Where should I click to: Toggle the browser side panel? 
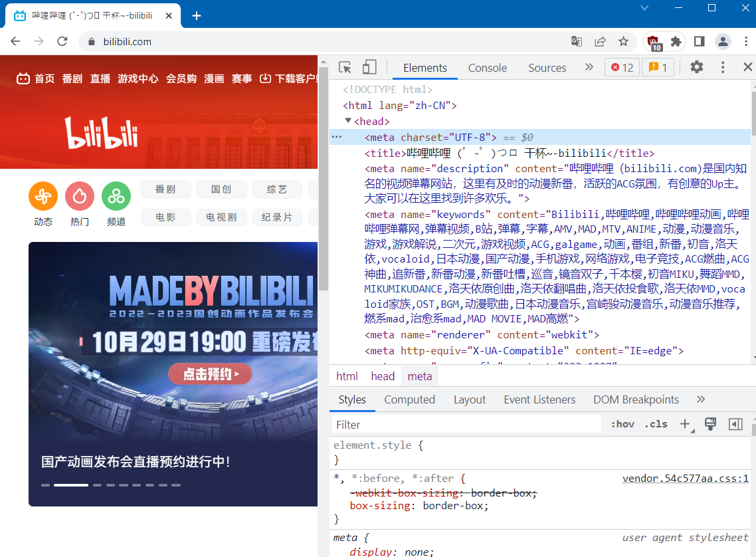tap(699, 41)
